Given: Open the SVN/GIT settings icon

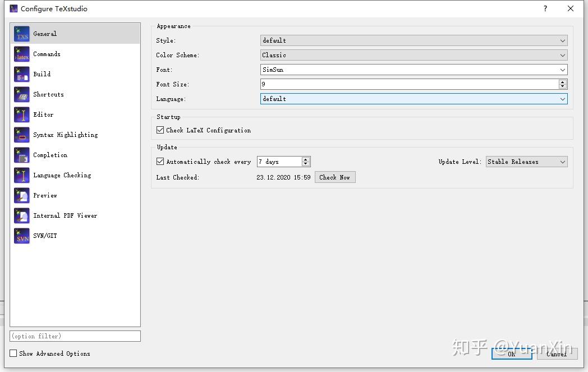Looking at the screenshot, I should click(x=21, y=236).
